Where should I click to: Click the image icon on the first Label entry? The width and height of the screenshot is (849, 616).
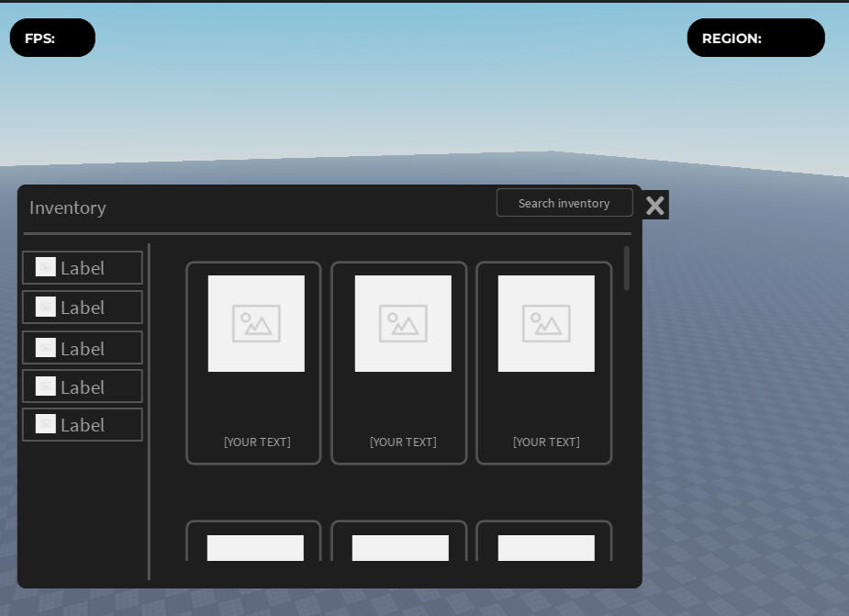(x=45, y=266)
